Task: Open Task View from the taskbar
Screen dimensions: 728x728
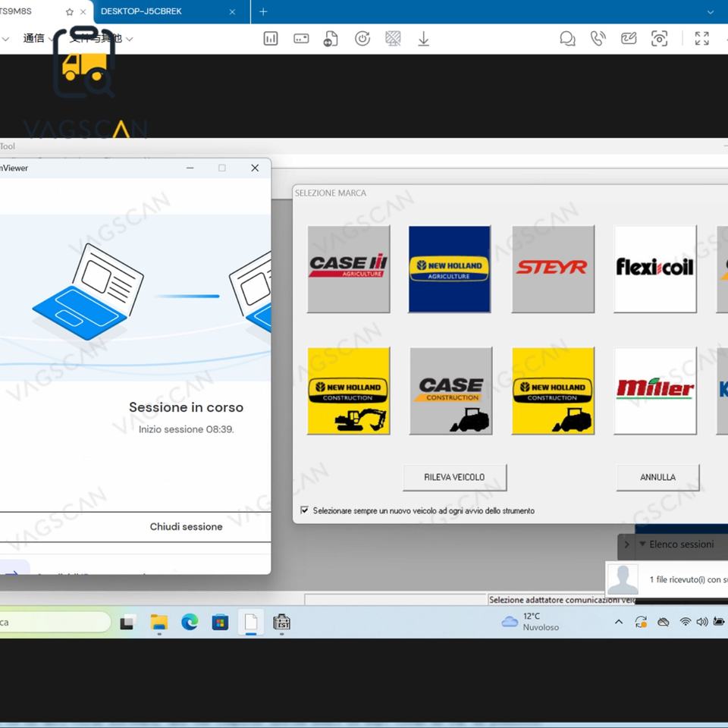Action: 128,622
